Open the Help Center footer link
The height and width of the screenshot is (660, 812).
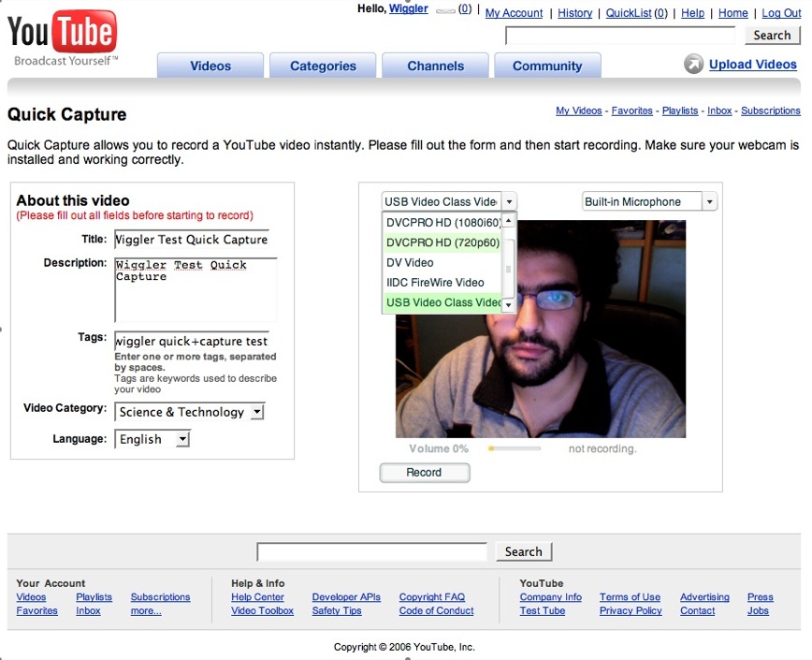[x=257, y=597]
